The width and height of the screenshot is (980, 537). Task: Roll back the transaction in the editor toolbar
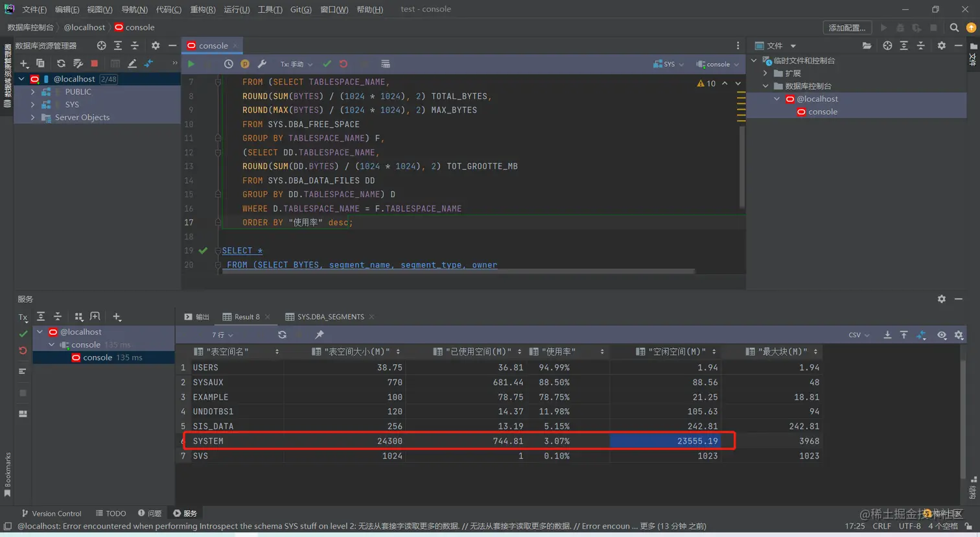pos(344,64)
